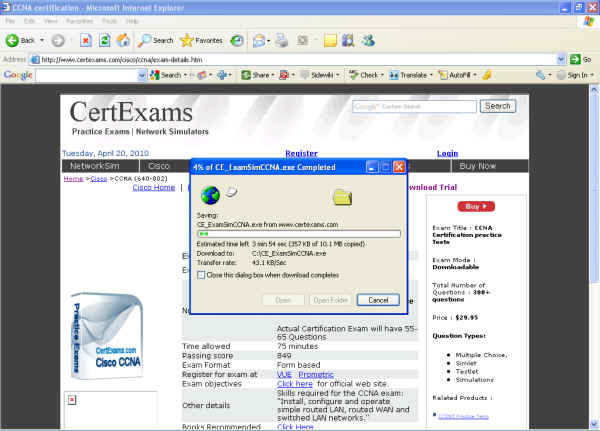Viewport: 600px width, 431px height.
Task: Open the Tools menu
Action: [109, 21]
